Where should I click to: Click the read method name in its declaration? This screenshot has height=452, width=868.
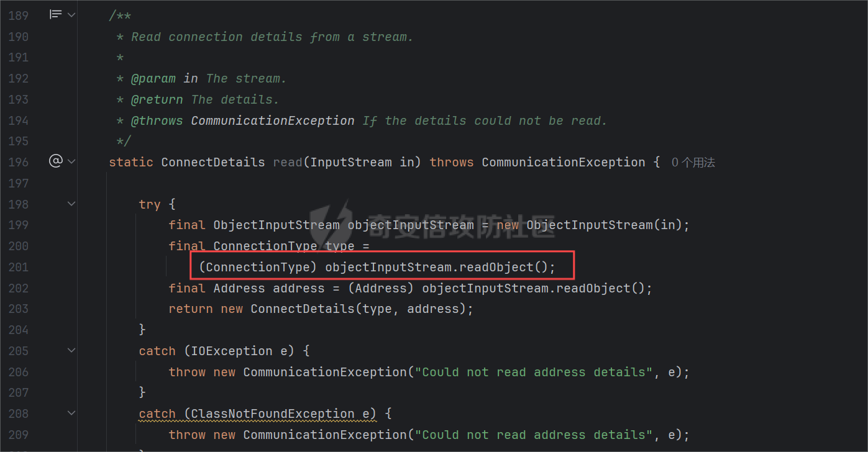pyautogui.click(x=287, y=163)
